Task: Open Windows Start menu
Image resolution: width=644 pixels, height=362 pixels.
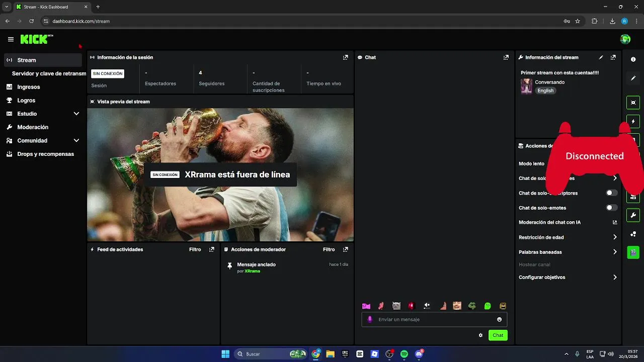Action: pos(225,354)
